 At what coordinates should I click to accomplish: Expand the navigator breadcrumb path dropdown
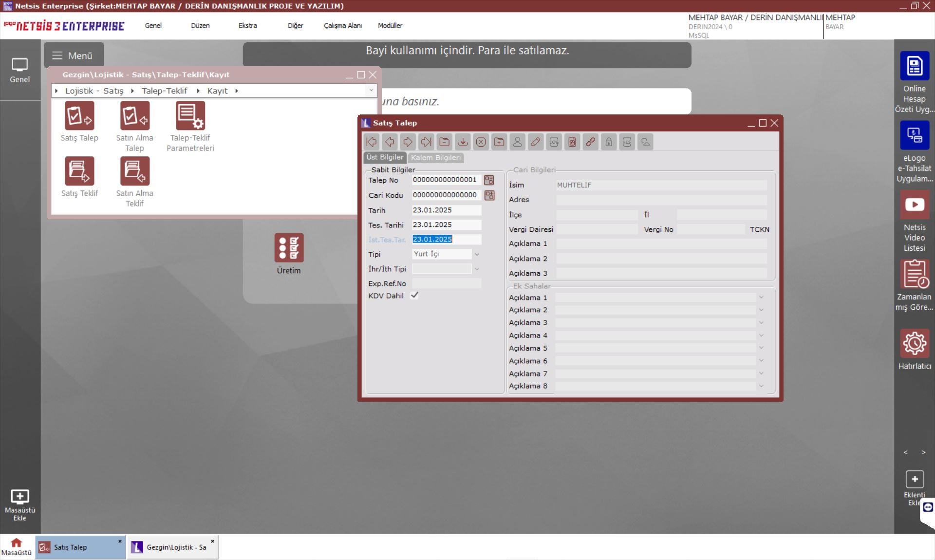click(x=371, y=91)
